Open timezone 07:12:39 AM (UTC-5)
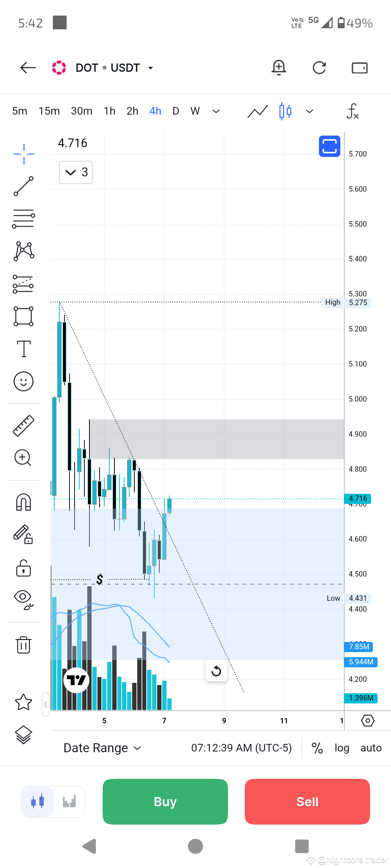 pos(241,748)
